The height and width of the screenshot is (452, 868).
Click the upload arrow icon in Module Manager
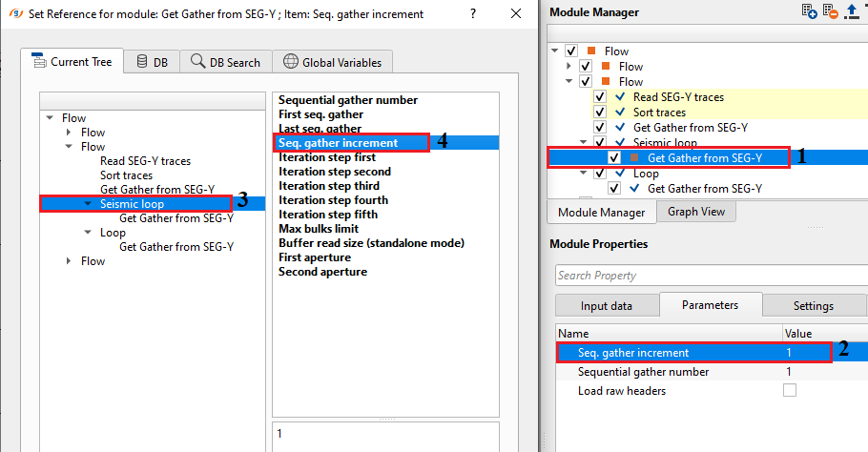coord(852,11)
